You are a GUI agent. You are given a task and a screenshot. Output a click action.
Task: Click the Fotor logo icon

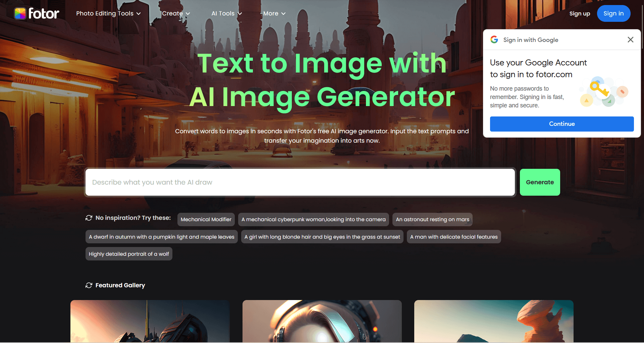tap(20, 13)
